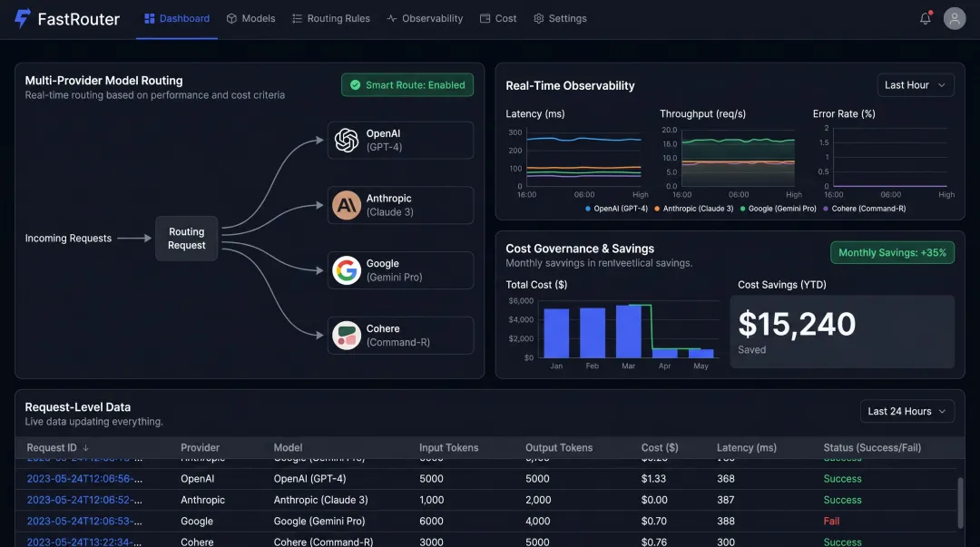Open the user profile avatar
The image size is (980, 547).
coord(955,18)
